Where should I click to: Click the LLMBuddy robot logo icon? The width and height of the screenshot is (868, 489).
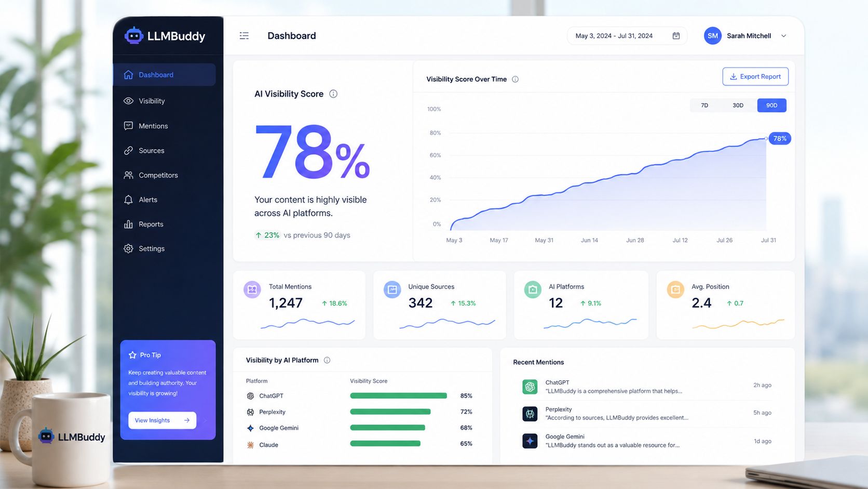coord(134,35)
